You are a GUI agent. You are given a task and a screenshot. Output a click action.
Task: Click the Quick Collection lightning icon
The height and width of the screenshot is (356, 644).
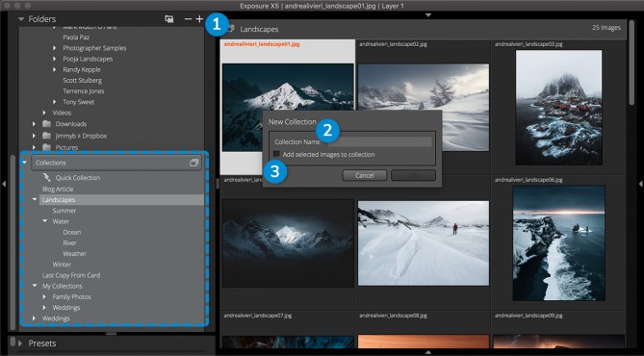(x=46, y=177)
